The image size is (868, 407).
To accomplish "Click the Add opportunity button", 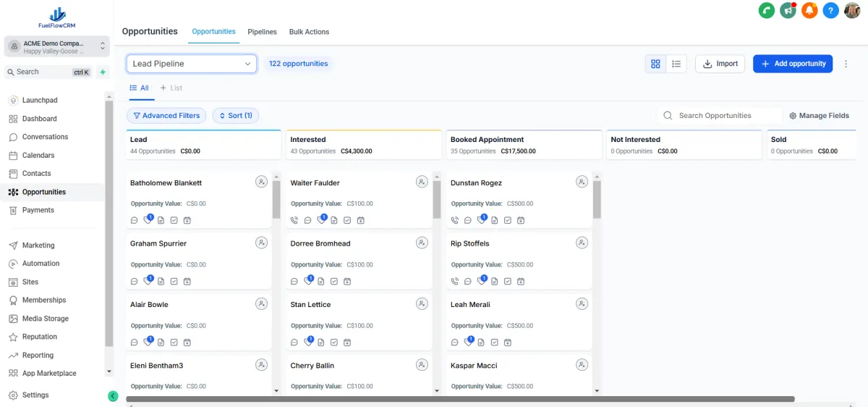I will coord(792,64).
